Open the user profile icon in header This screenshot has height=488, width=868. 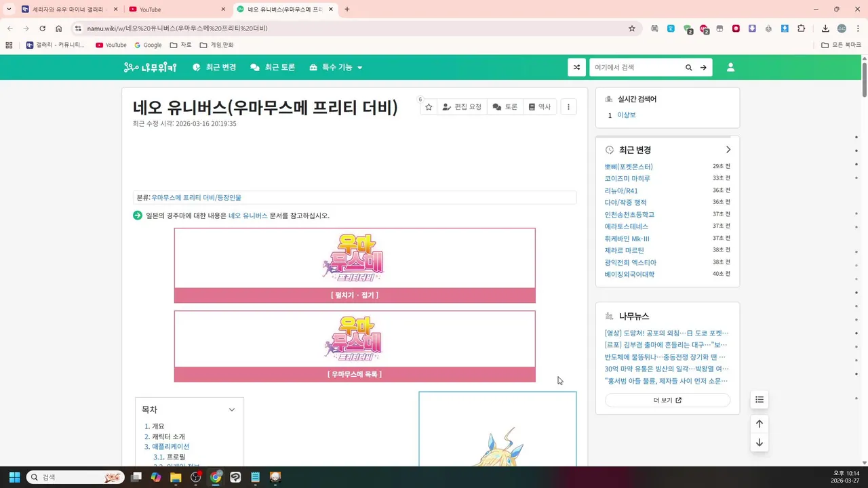[730, 67]
